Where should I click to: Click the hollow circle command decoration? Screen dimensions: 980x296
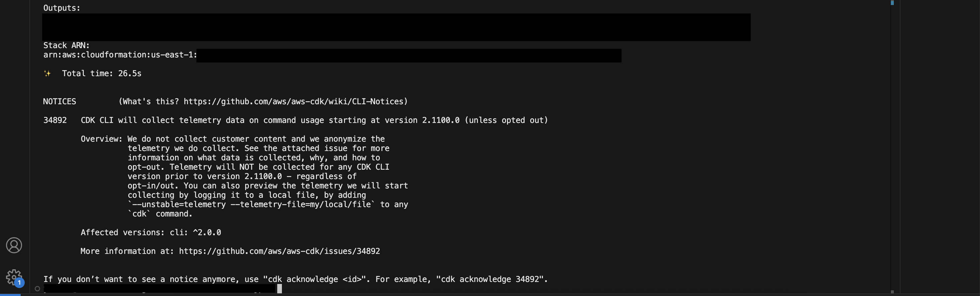(37, 289)
